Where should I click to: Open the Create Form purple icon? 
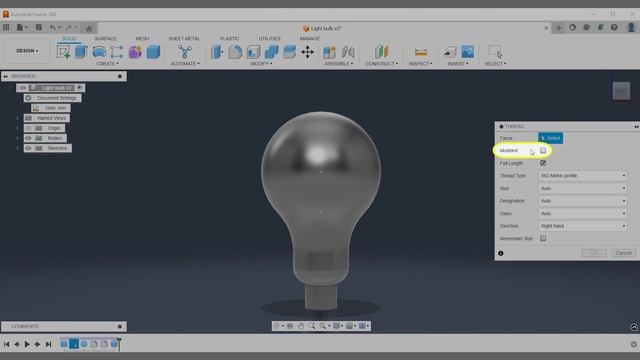coord(135,52)
